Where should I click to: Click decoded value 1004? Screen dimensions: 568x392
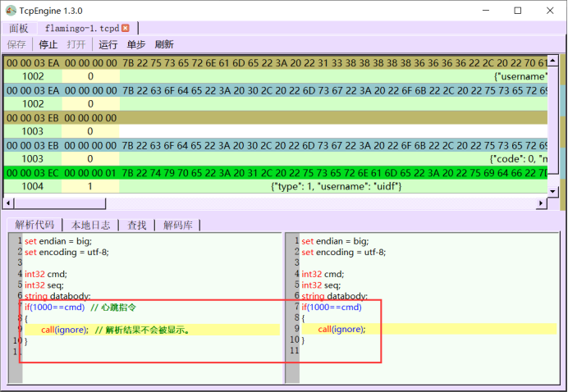[33, 186]
